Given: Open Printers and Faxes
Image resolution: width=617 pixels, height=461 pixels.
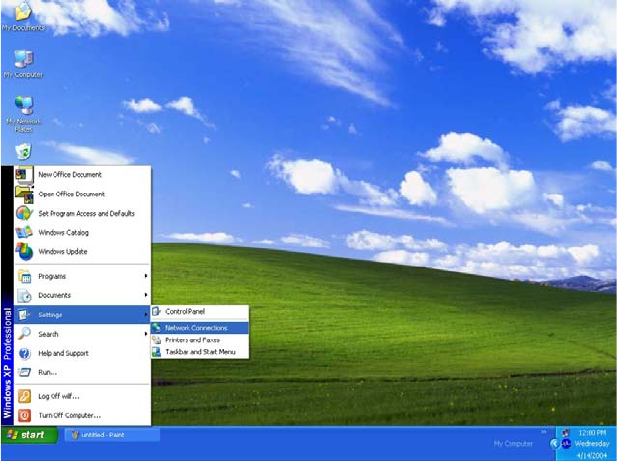Looking at the screenshot, I should click(200, 340).
